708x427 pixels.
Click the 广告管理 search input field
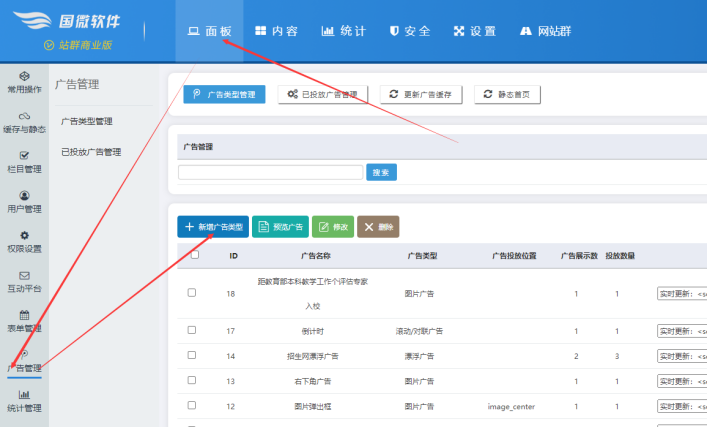[270, 172]
